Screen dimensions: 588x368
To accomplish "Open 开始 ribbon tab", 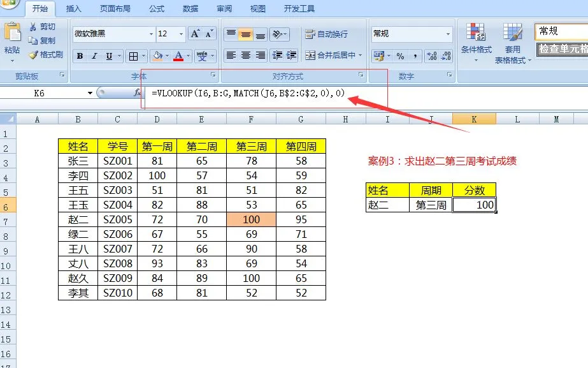I will [x=39, y=9].
